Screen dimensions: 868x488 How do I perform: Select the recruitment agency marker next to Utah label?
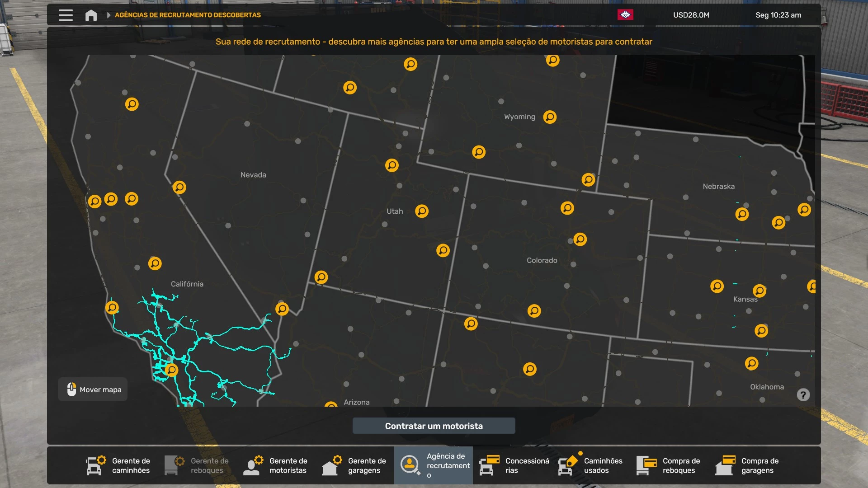tap(422, 211)
